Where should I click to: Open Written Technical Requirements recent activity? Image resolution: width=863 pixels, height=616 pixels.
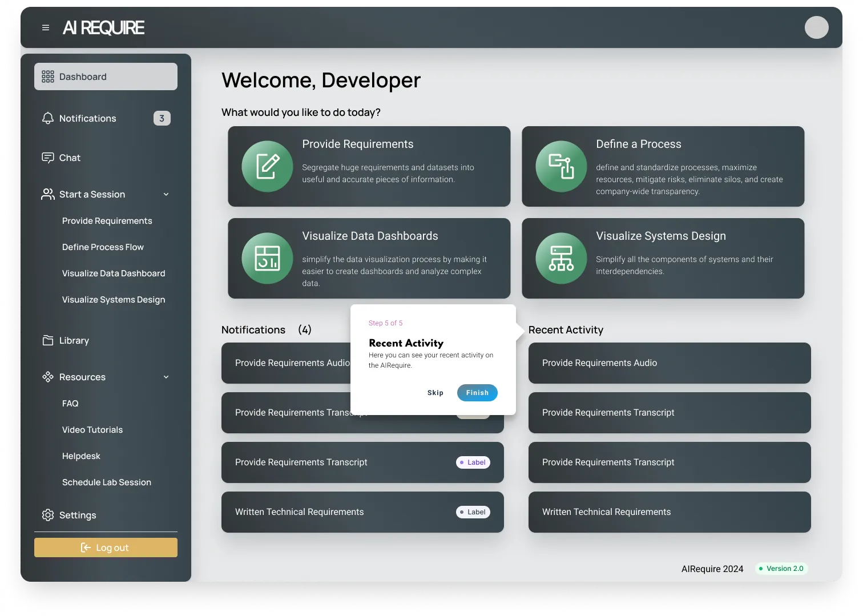click(x=670, y=512)
